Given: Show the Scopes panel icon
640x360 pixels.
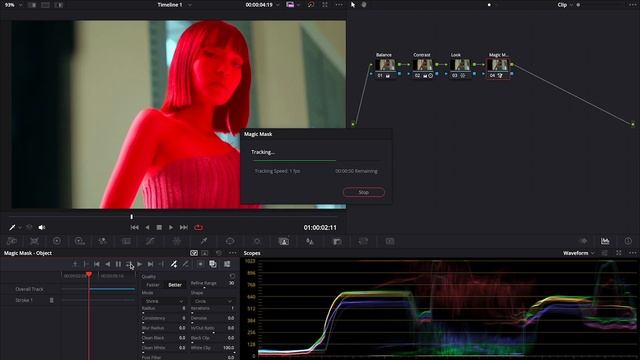Looking at the screenshot, I should click(x=605, y=241).
